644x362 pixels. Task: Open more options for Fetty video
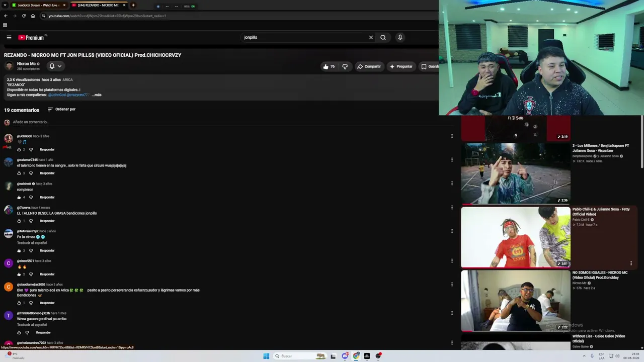(631, 263)
